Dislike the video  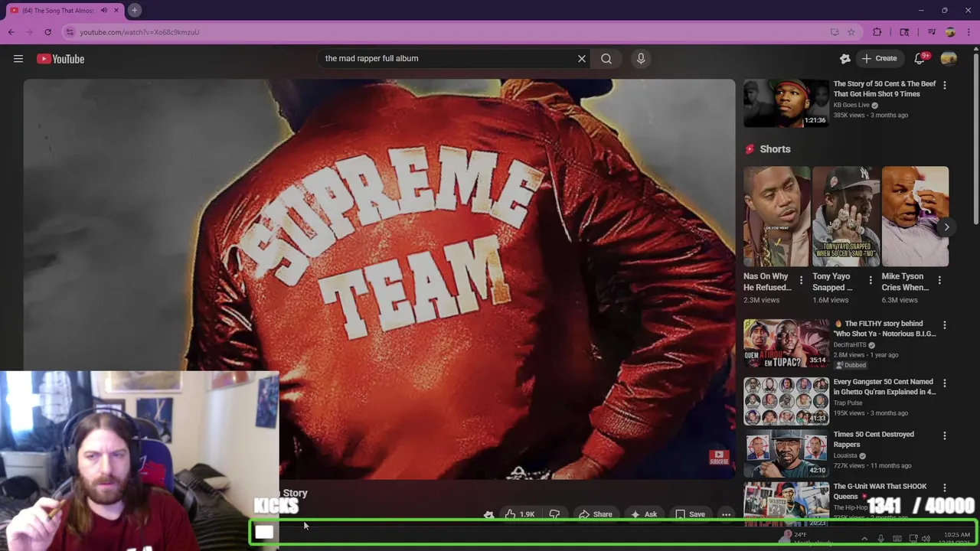point(554,514)
